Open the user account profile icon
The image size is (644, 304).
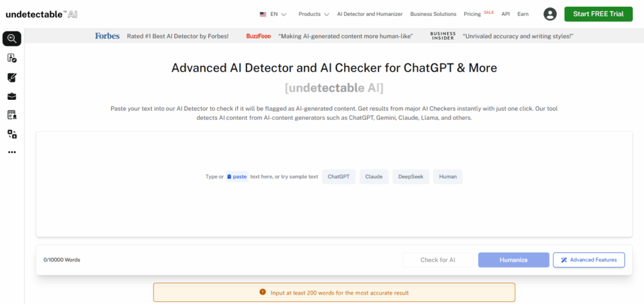[x=550, y=14]
